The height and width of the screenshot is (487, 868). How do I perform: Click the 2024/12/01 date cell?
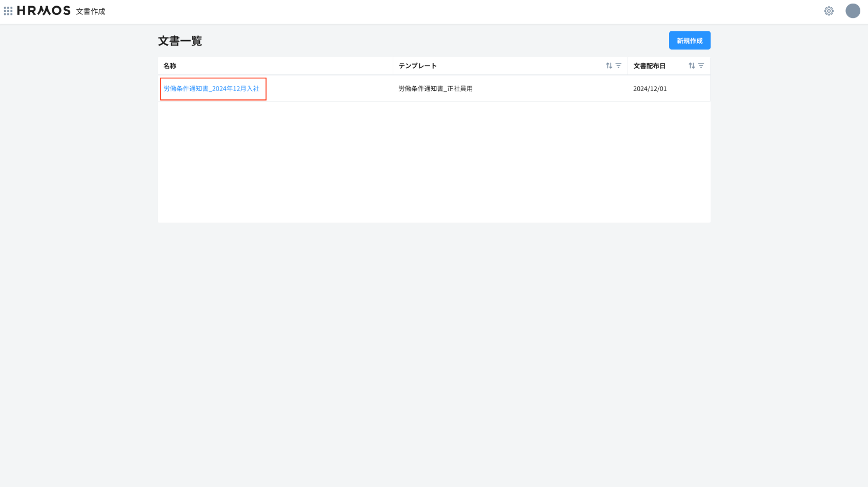point(650,89)
